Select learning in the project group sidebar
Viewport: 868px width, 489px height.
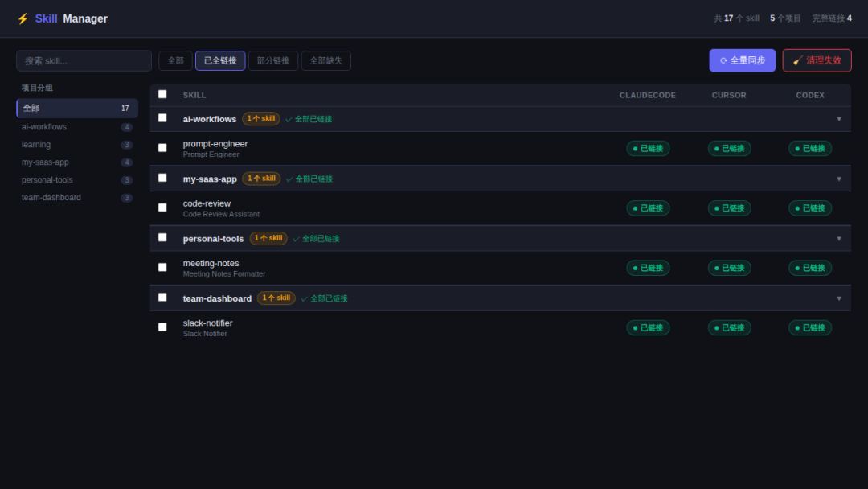click(36, 145)
